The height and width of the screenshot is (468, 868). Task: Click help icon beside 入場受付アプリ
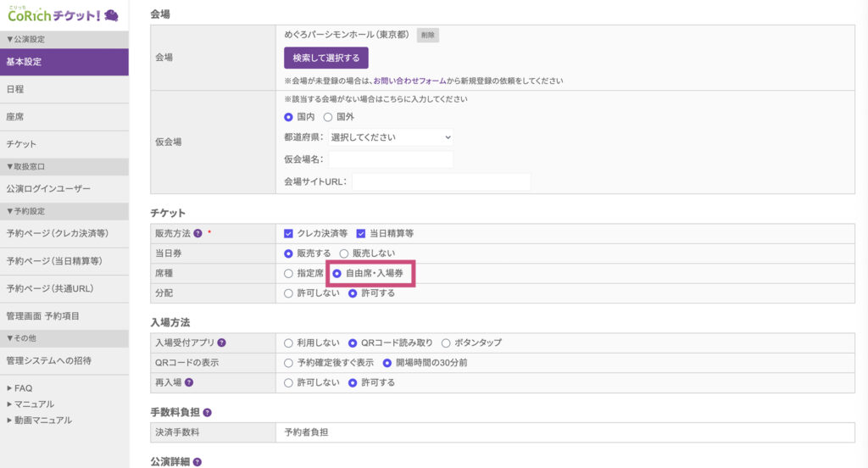pos(222,343)
